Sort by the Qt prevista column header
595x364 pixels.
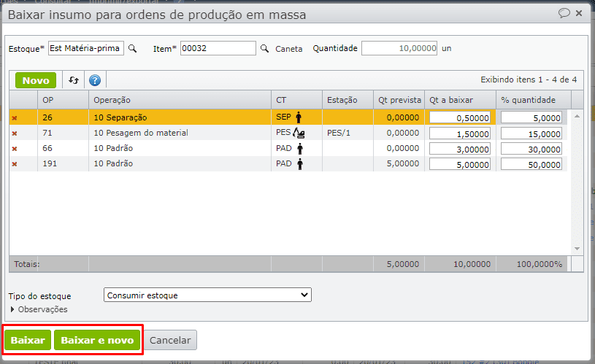coord(399,100)
